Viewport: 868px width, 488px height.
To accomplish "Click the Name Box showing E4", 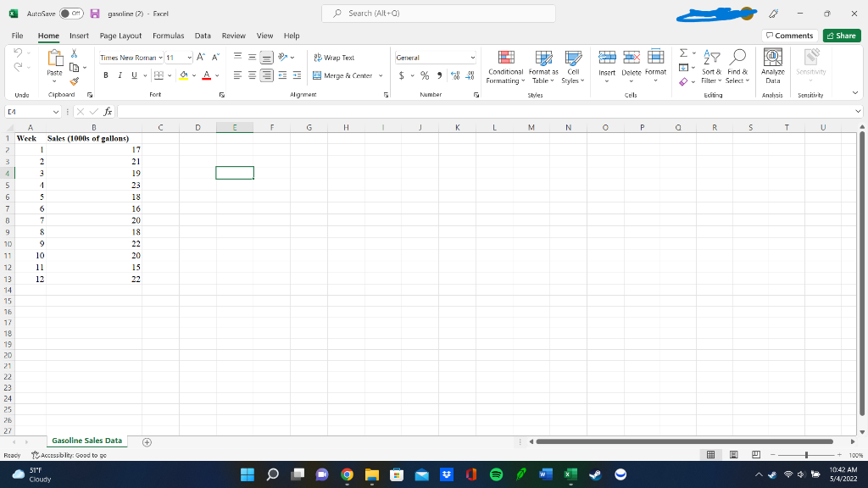I will 32,112.
